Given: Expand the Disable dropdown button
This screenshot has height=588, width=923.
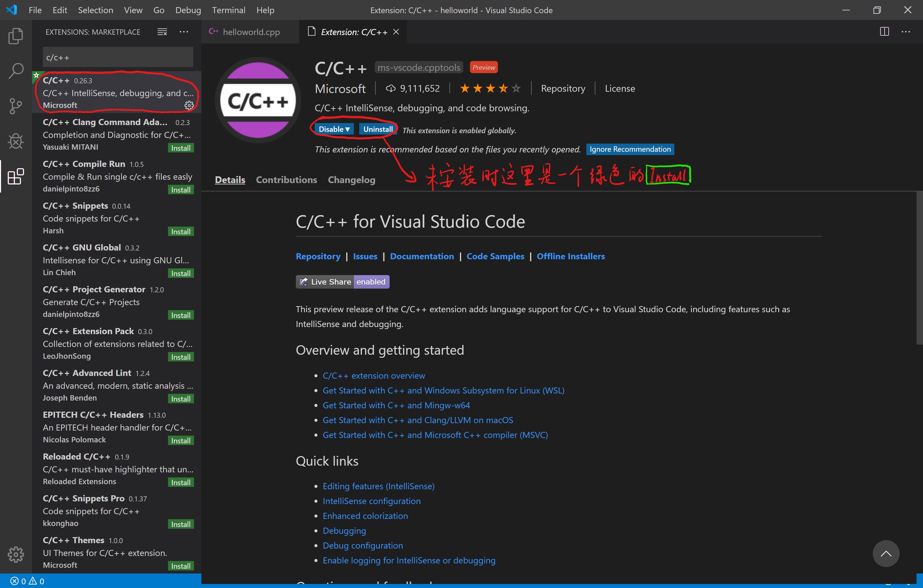Looking at the screenshot, I should pyautogui.click(x=334, y=129).
